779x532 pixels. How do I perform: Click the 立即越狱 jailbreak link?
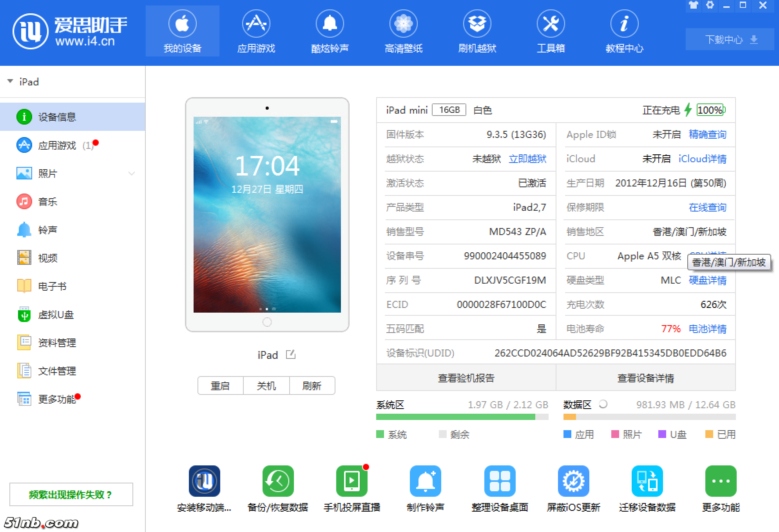(527, 159)
